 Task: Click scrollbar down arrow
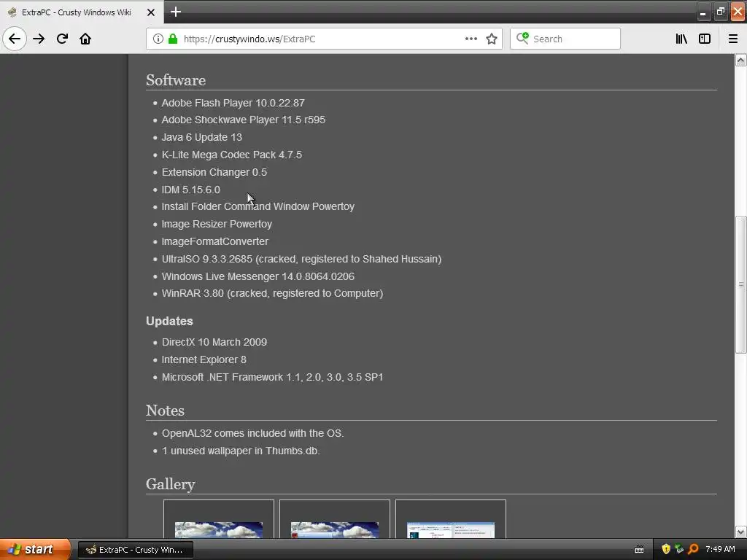pos(740,532)
